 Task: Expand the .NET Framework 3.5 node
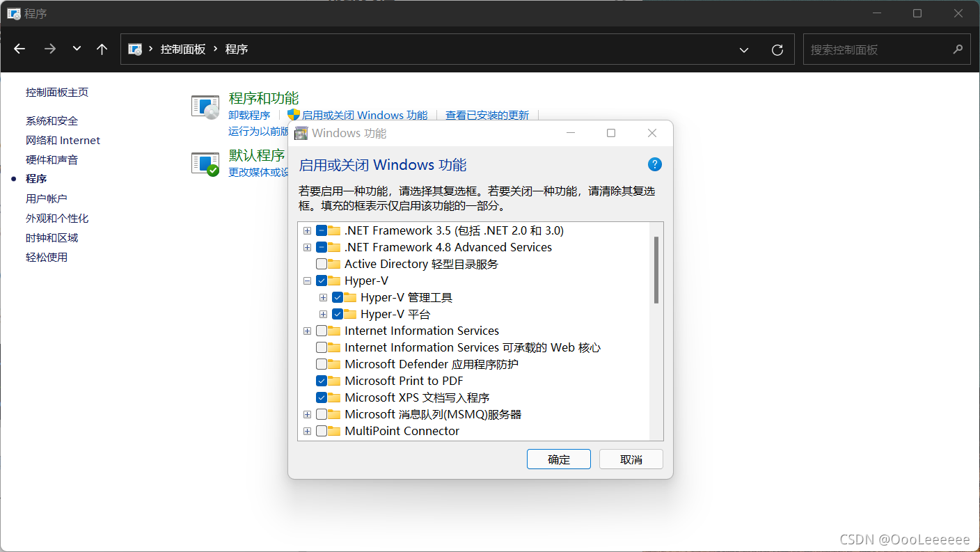coord(307,230)
